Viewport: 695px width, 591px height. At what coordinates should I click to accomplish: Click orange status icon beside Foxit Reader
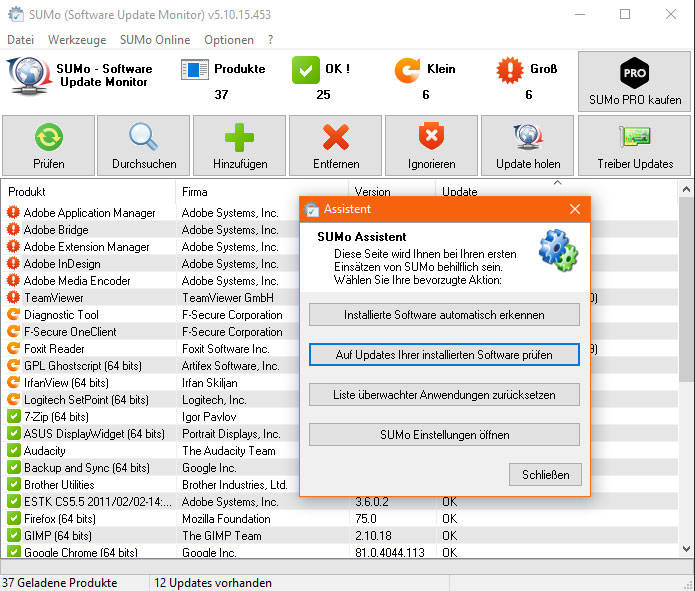coord(13,348)
